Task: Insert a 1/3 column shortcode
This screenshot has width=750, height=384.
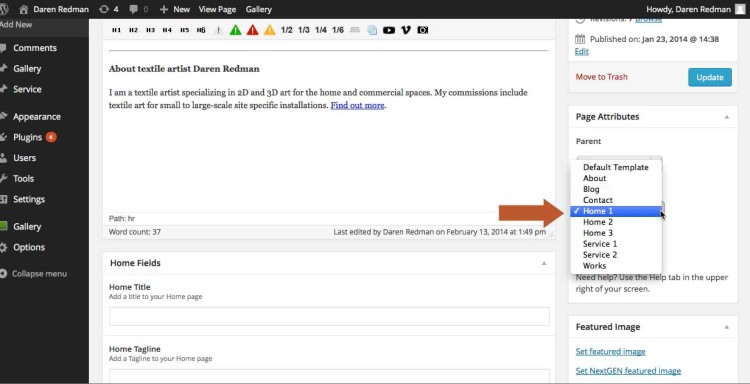Action: [x=304, y=30]
